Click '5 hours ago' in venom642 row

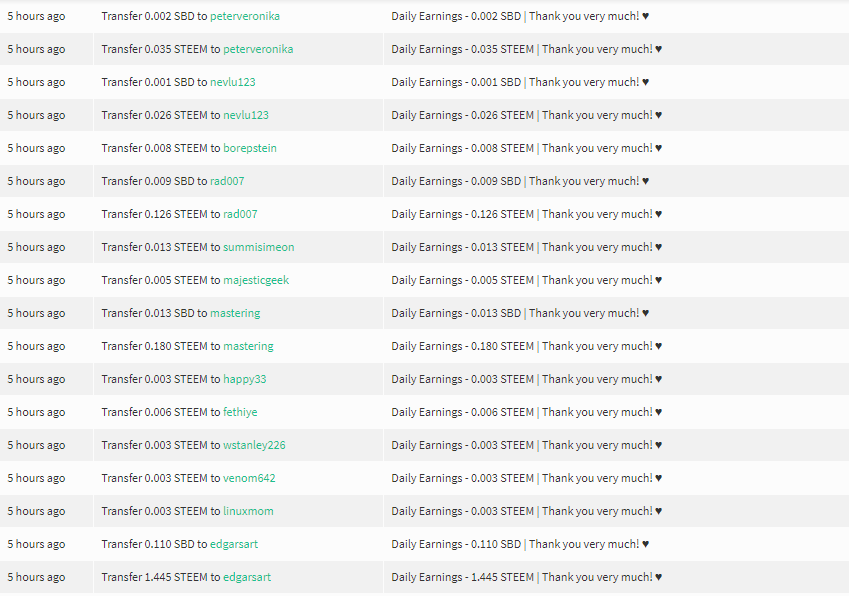coord(36,479)
